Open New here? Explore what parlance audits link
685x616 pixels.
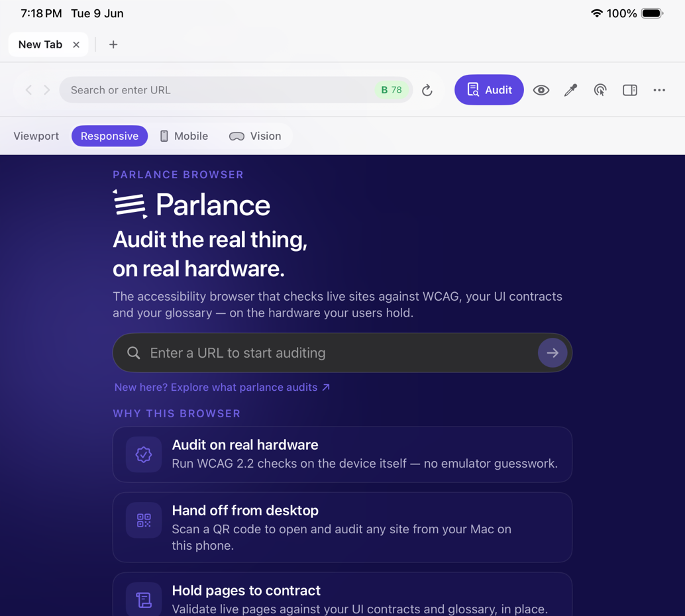pyautogui.click(x=222, y=387)
